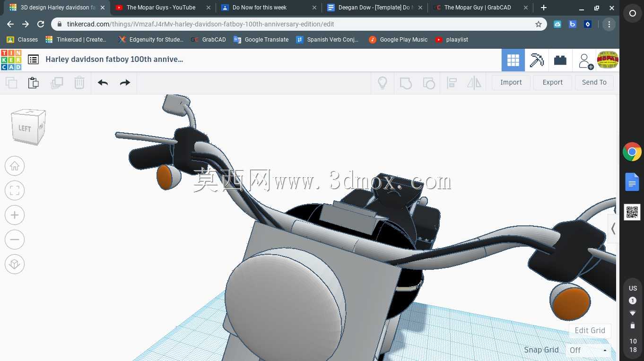This screenshot has width=644, height=361.
Task: Zoom in with plus button
Action: (15, 215)
